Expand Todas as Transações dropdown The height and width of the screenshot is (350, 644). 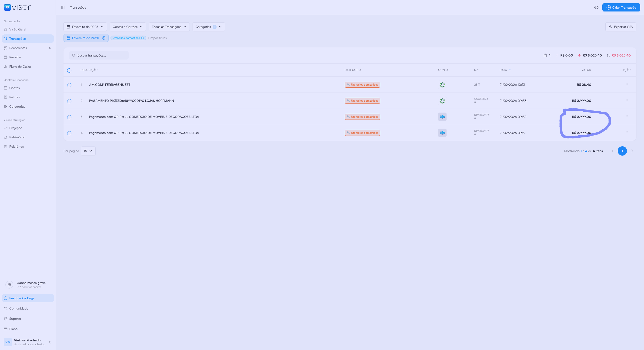(169, 27)
